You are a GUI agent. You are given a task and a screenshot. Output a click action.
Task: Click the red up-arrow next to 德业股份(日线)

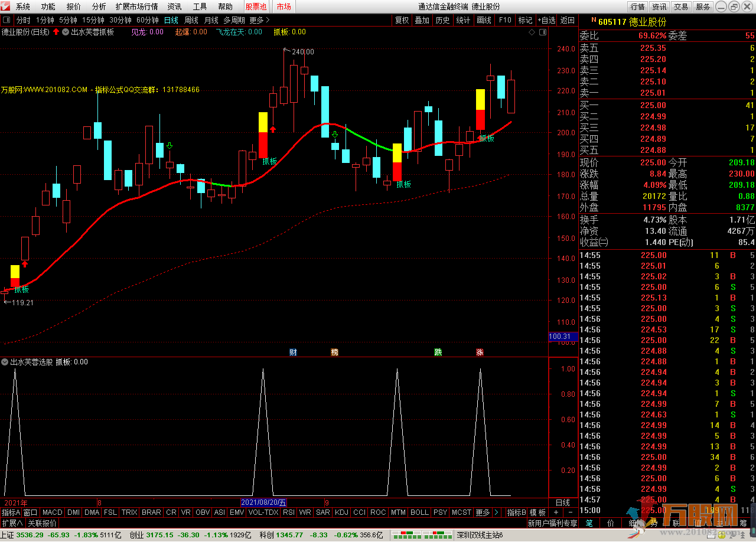[x=56, y=32]
